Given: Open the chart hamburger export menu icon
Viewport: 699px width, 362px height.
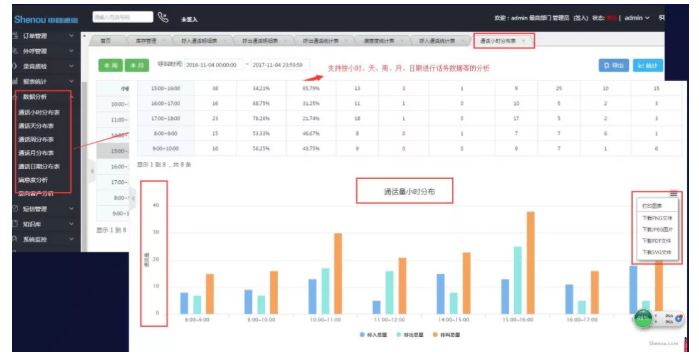Looking at the screenshot, I should coord(673,194).
